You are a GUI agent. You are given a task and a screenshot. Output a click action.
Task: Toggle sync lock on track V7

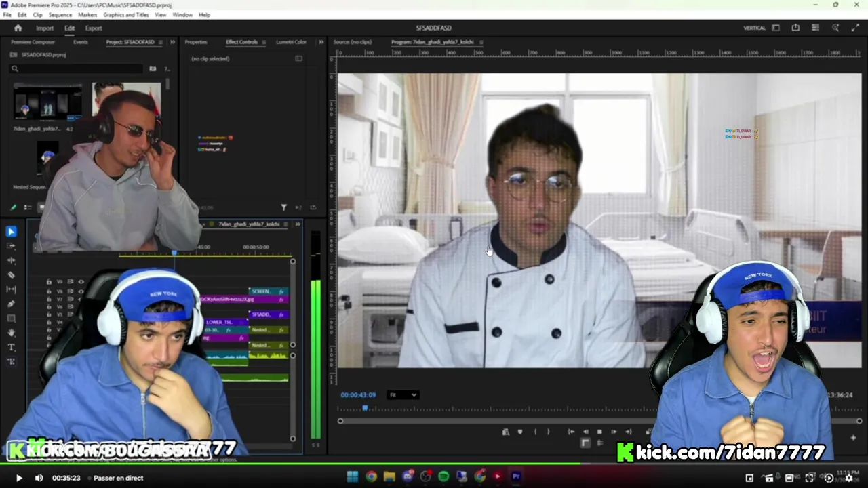(x=70, y=299)
